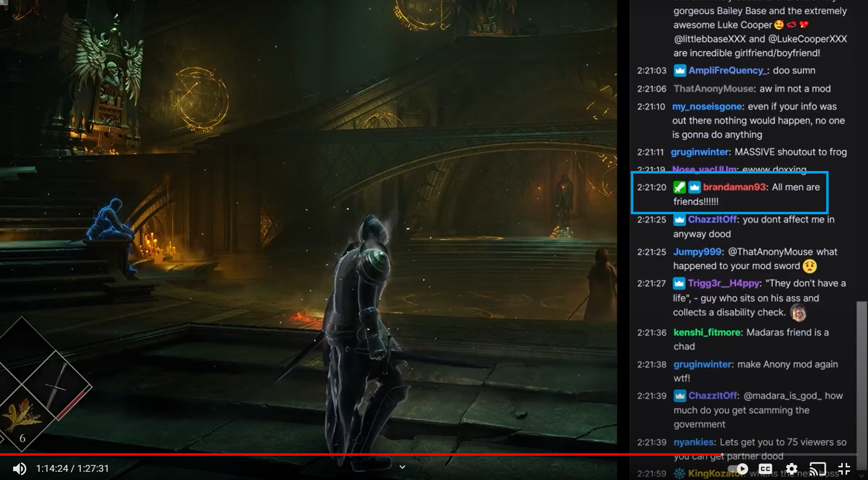Click the face emote after 'disability check.'
The height and width of the screenshot is (480, 868).
[798, 312]
